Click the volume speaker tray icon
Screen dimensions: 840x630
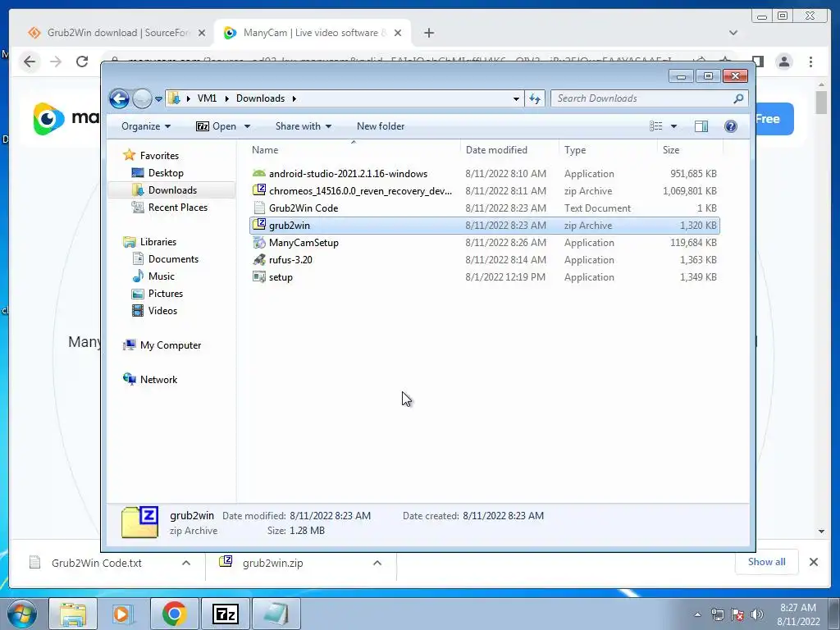pos(756,614)
